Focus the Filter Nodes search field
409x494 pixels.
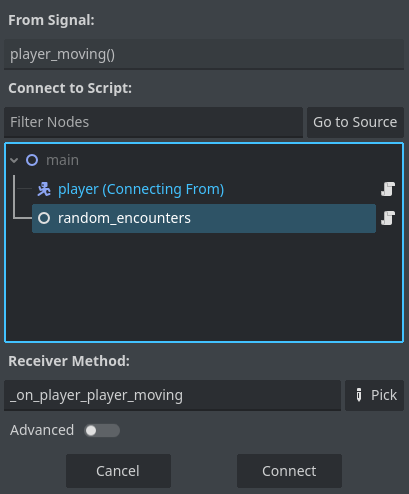click(153, 122)
